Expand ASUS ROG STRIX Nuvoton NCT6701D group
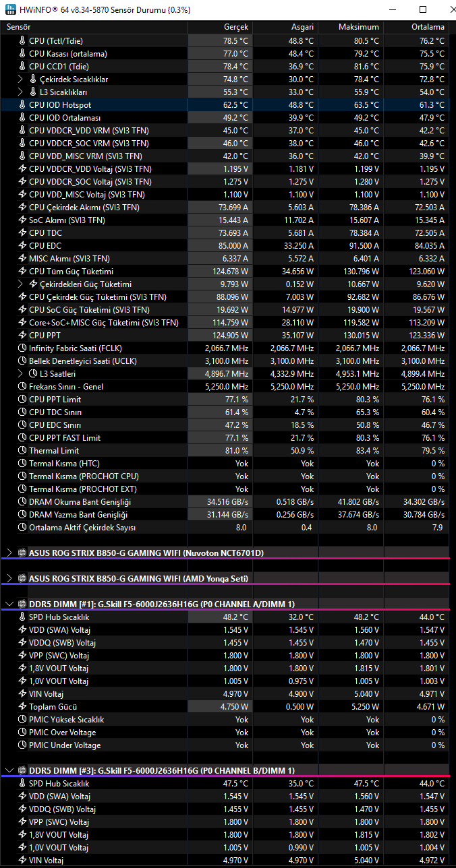This screenshot has width=456, height=868. click(x=9, y=553)
